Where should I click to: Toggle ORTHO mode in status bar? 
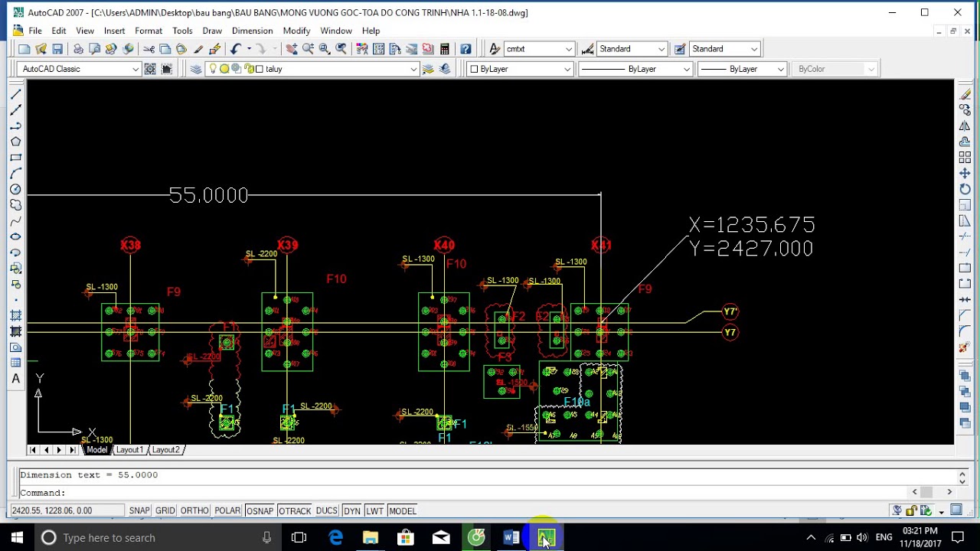[194, 511]
